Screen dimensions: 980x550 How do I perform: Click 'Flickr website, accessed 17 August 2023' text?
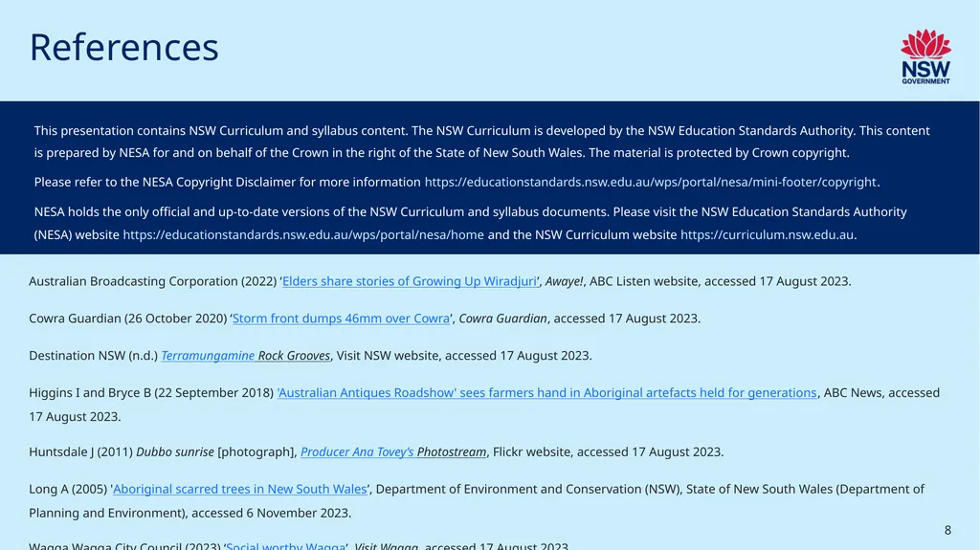608,451
